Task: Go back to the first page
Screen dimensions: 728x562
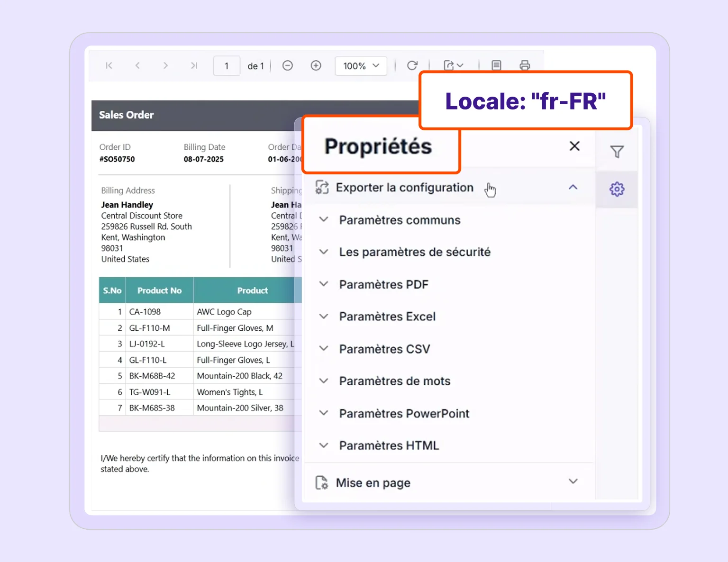Action: point(109,65)
